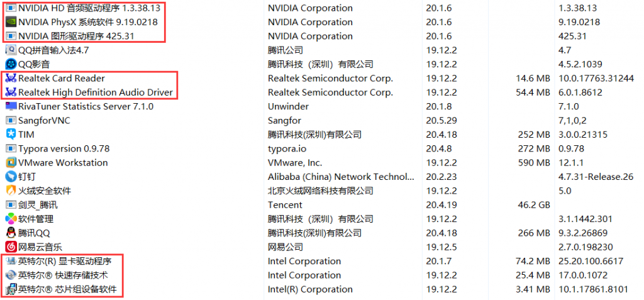Click the 英特尔 快速存储技术 entry

coord(62,275)
